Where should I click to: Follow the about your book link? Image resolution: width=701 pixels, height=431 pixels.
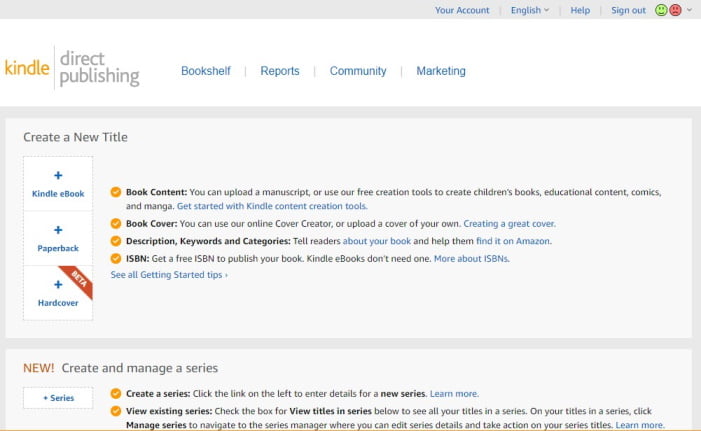[376, 241]
